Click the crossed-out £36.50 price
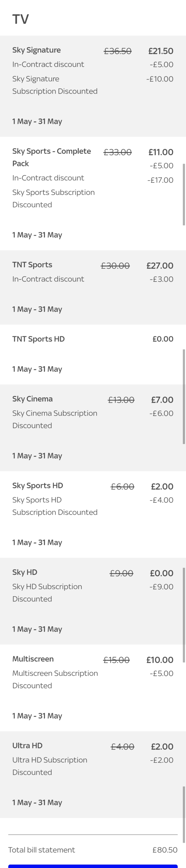 117,51
